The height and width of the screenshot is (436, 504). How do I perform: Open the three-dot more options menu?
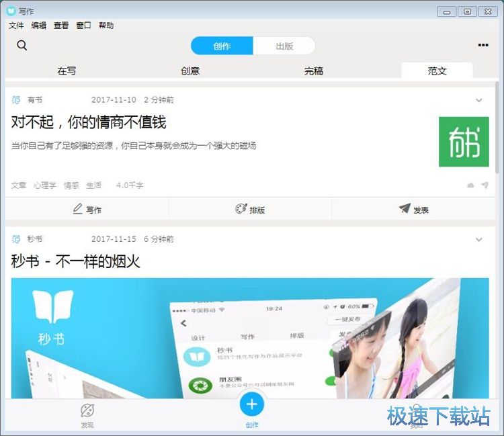coord(483,45)
